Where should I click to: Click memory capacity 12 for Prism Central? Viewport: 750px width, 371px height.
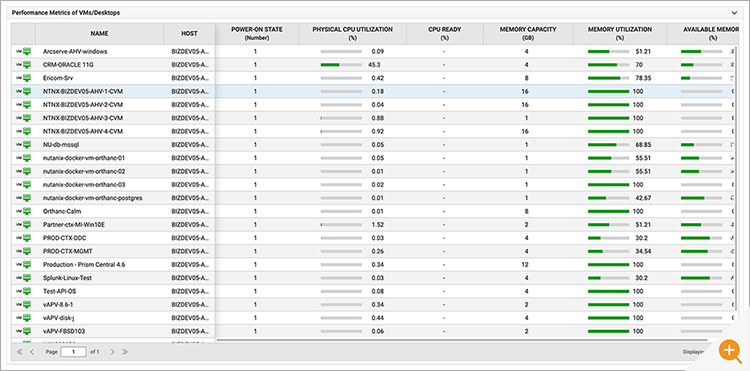(x=525, y=264)
